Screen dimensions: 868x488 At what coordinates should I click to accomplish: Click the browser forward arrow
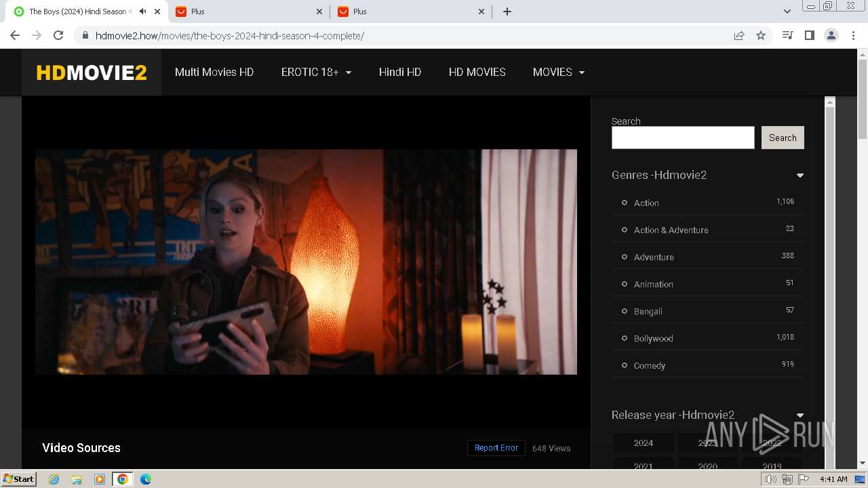pos(37,35)
